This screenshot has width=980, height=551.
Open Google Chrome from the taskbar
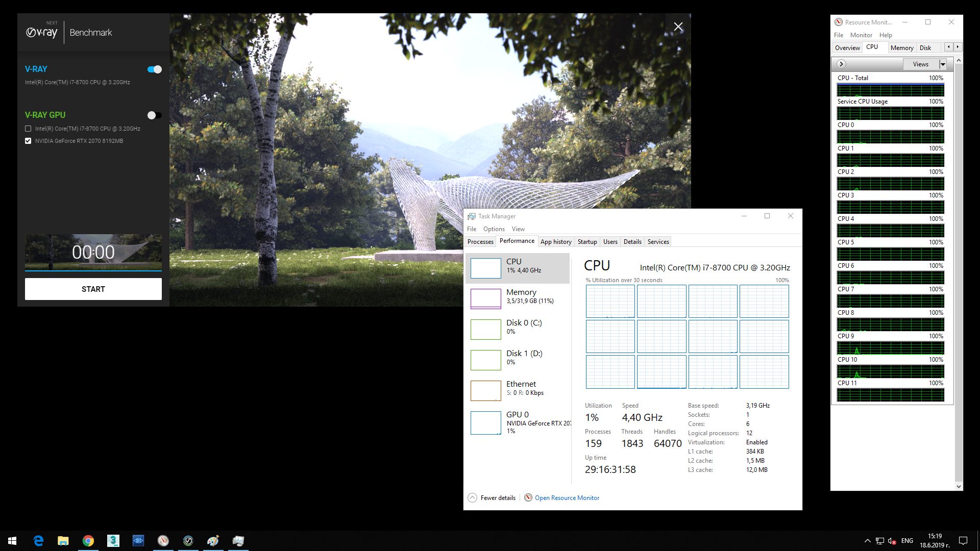tap(88, 541)
